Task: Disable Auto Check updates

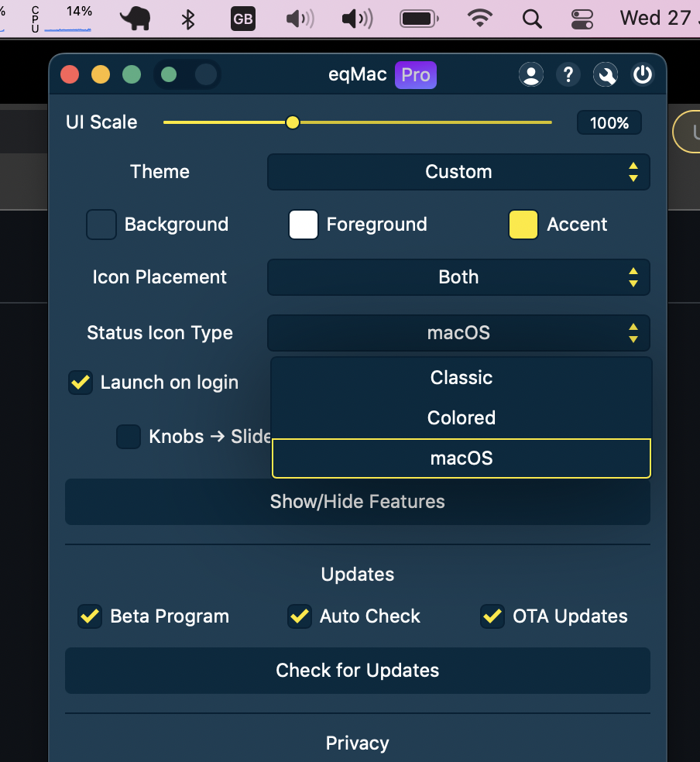Action: tap(299, 616)
